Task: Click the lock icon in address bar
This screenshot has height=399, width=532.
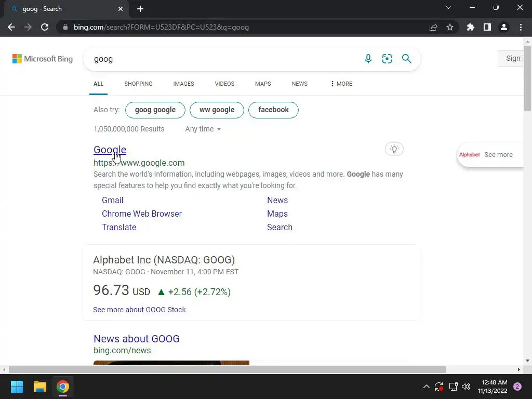Action: pos(65,27)
